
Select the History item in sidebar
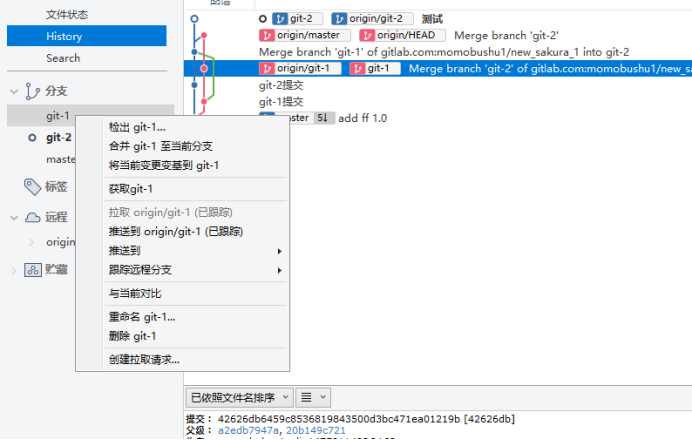pos(86,36)
